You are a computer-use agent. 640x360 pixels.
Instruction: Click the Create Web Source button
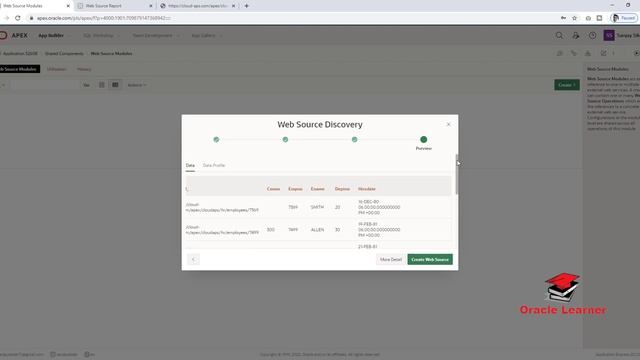pos(430,260)
